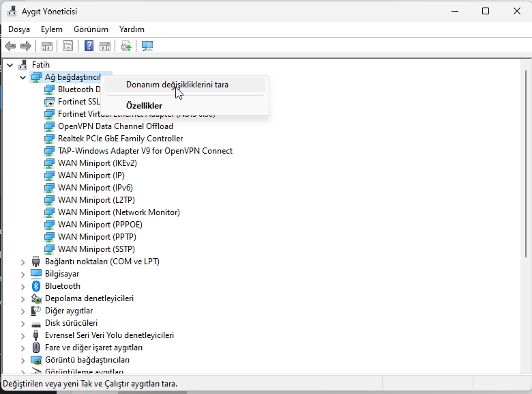Select WAN Miniport (L2TP)

tap(96, 199)
